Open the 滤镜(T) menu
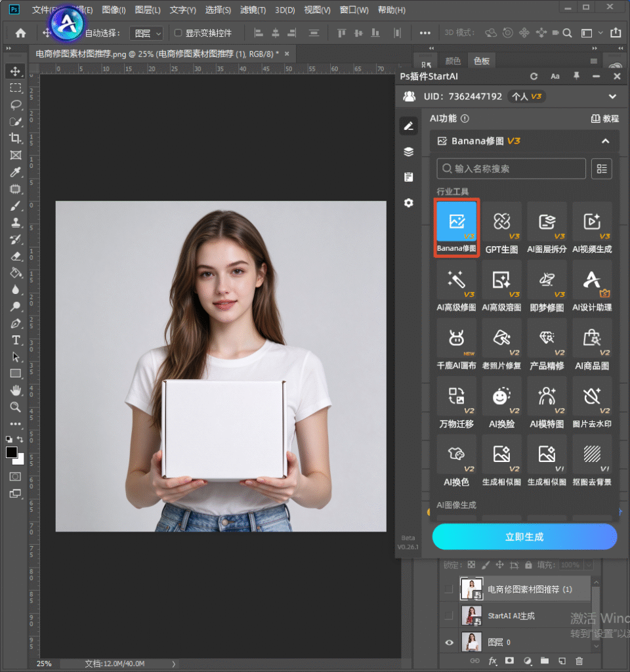 253,10
